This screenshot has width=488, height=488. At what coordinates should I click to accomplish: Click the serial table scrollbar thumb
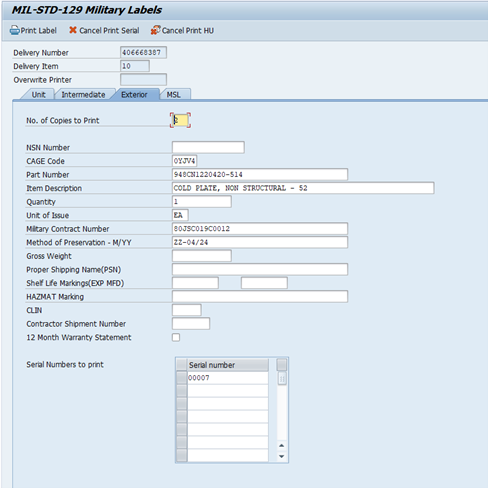[x=282, y=379]
